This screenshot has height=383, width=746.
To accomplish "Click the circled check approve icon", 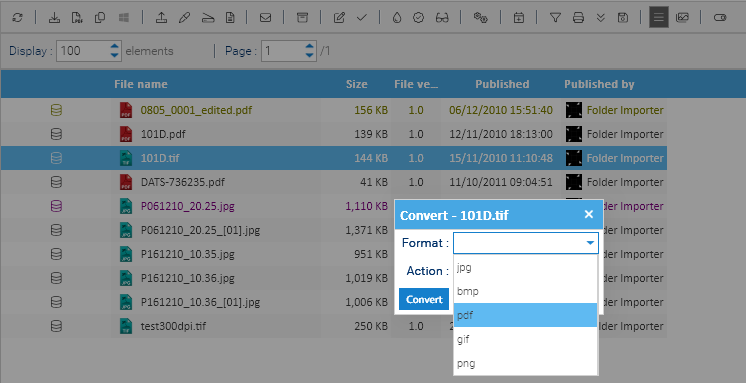I will [x=419, y=18].
